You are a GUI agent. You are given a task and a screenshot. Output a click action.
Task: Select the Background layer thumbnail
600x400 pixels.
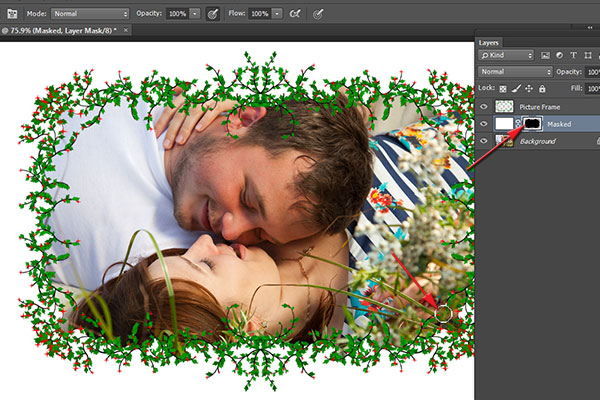pyautogui.click(x=504, y=141)
